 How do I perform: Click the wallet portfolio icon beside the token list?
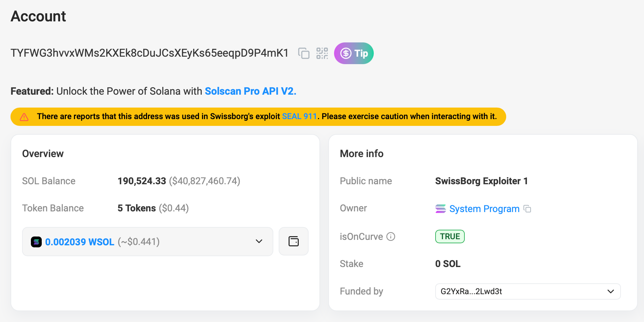click(293, 241)
